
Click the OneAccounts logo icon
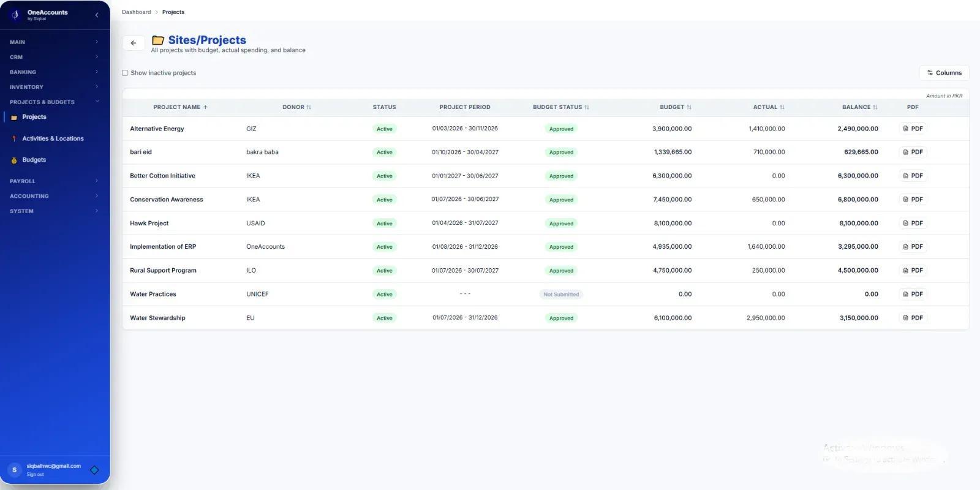(15, 15)
